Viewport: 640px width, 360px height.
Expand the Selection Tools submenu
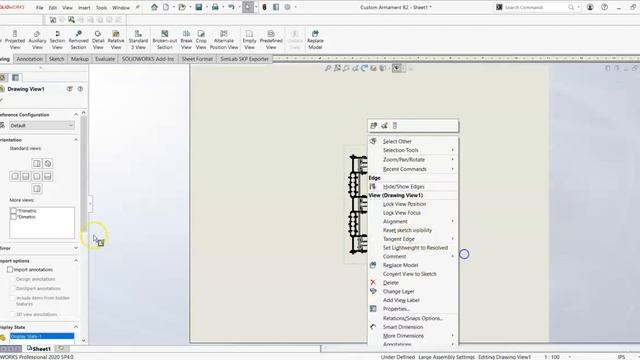tap(413, 150)
